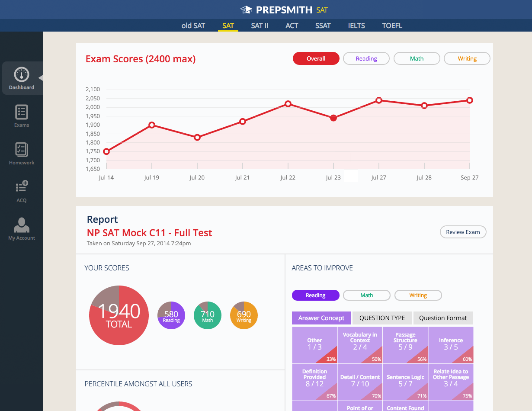The height and width of the screenshot is (411, 532).
Task: Click the Review Exam button
Action: pos(463,232)
